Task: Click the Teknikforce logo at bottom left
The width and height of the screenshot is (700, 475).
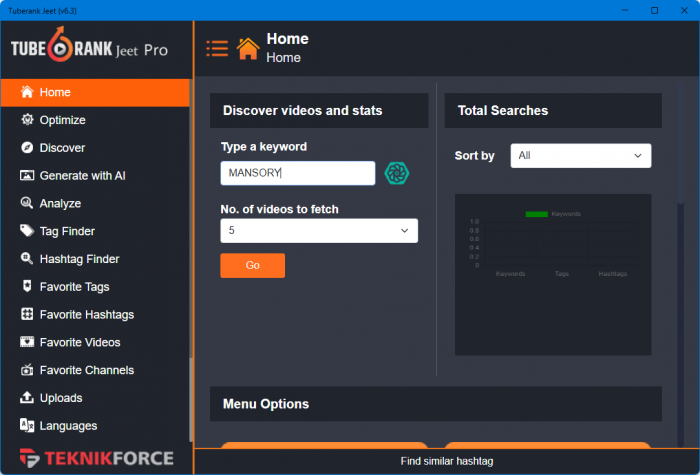Action: tap(96, 459)
